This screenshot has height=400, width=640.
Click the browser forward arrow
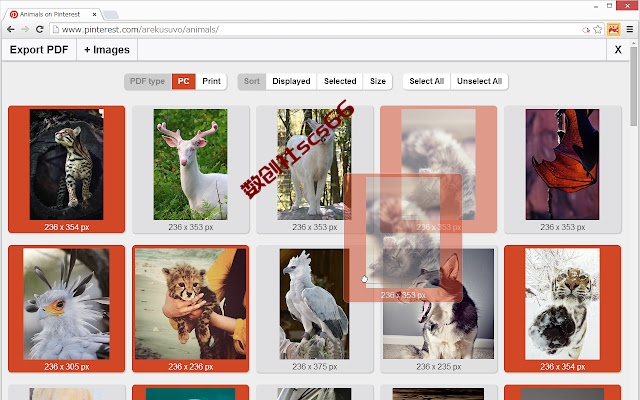coord(25,29)
